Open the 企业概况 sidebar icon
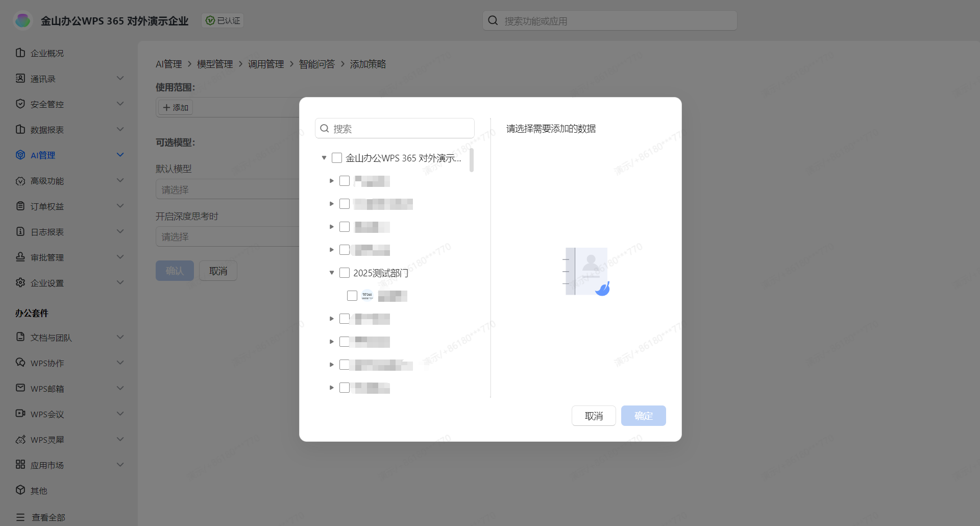This screenshot has width=980, height=526. [20, 53]
